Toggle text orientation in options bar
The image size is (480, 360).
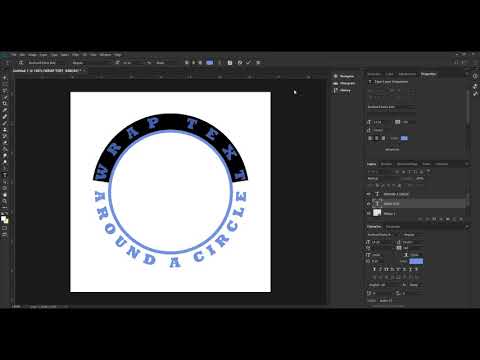pyautogui.click(x=21, y=62)
